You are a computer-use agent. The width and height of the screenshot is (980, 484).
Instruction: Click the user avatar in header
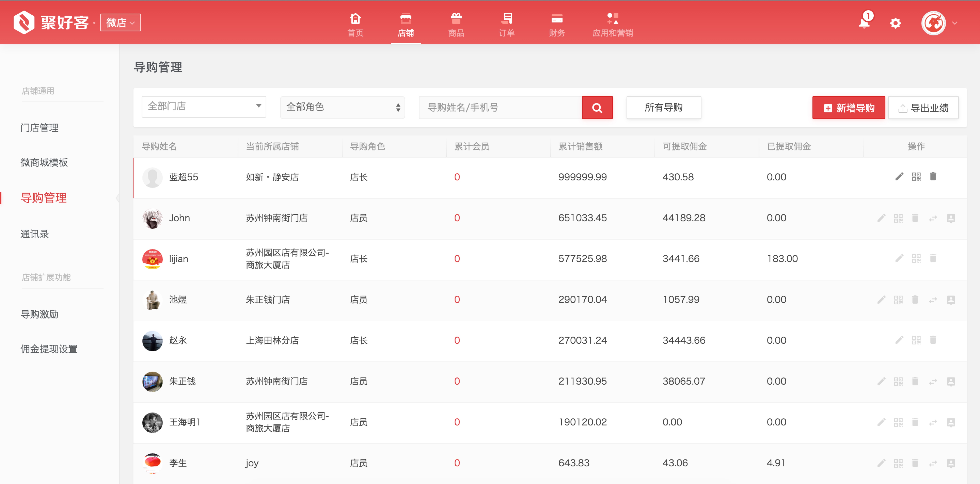tap(933, 23)
